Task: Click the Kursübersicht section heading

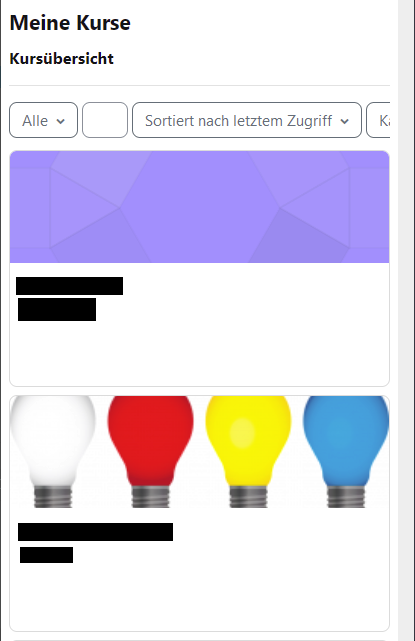Action: pos(61,58)
